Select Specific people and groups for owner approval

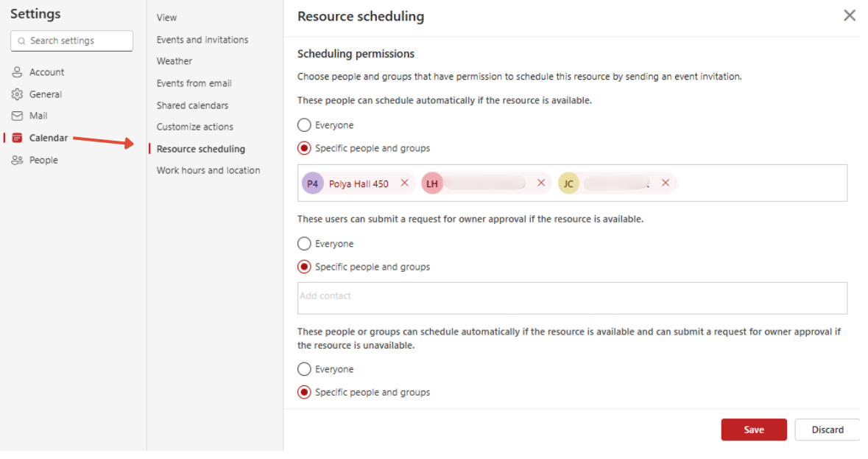304,267
